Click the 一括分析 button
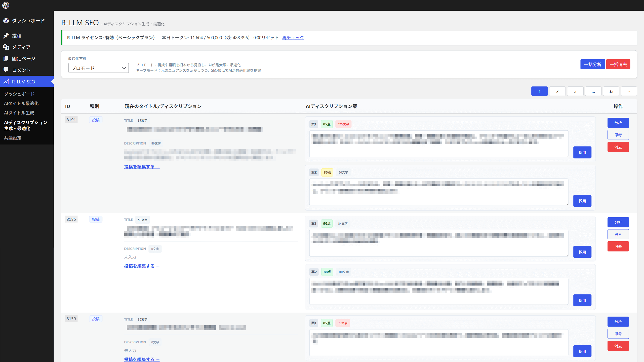 click(x=593, y=65)
